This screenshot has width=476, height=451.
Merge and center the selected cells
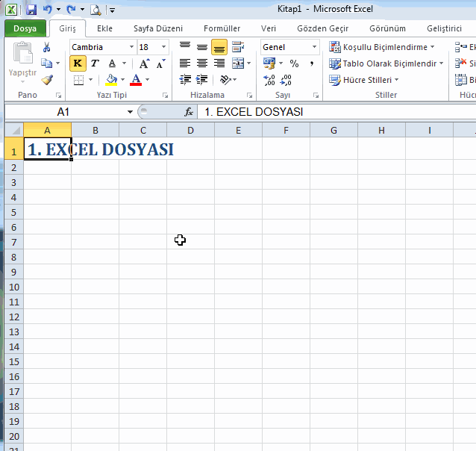tap(238, 63)
